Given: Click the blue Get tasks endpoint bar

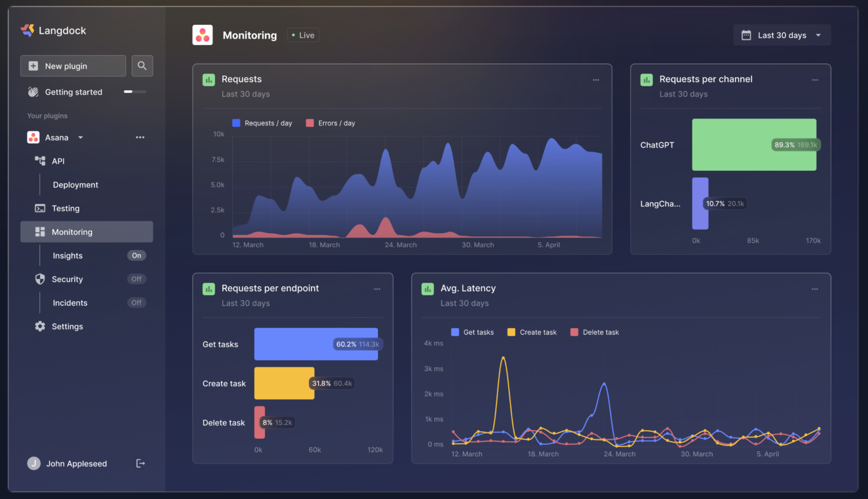Looking at the screenshot, I should point(316,344).
